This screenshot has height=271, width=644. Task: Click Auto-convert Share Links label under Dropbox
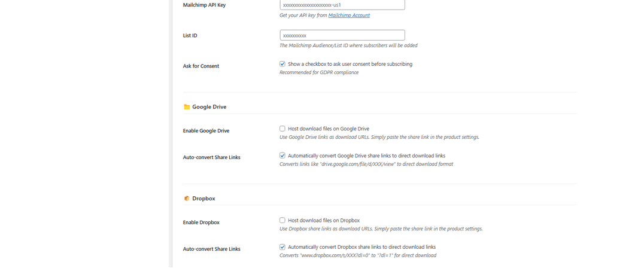(x=211, y=249)
